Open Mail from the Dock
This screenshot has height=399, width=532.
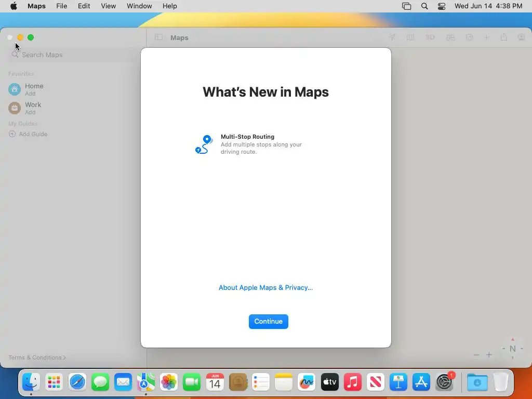[123, 382]
